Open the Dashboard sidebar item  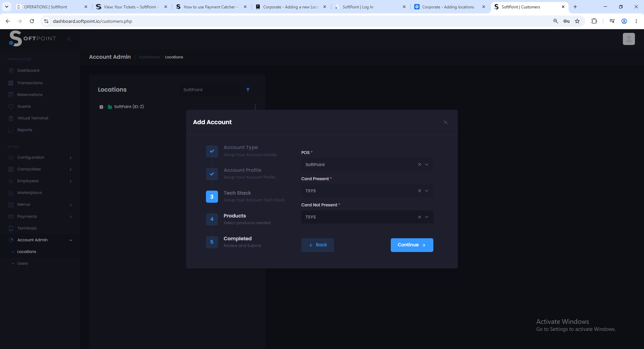28,70
